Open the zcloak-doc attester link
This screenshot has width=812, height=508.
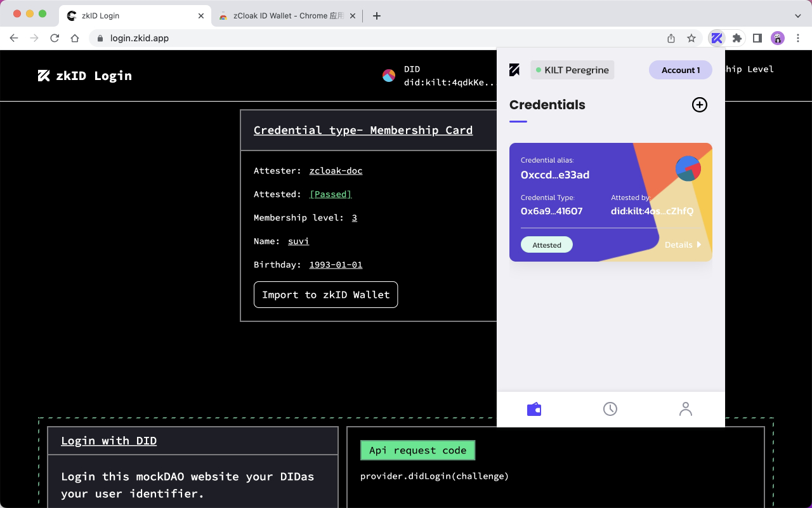pos(336,171)
